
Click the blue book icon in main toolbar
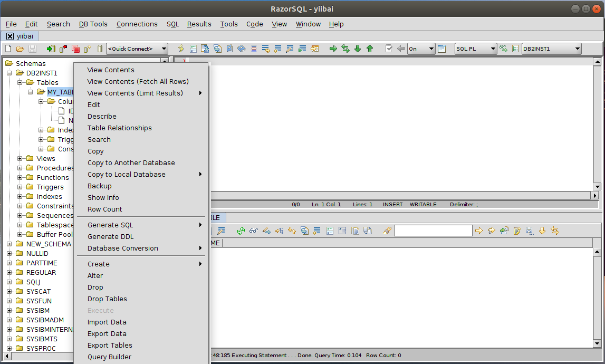[x=242, y=49]
